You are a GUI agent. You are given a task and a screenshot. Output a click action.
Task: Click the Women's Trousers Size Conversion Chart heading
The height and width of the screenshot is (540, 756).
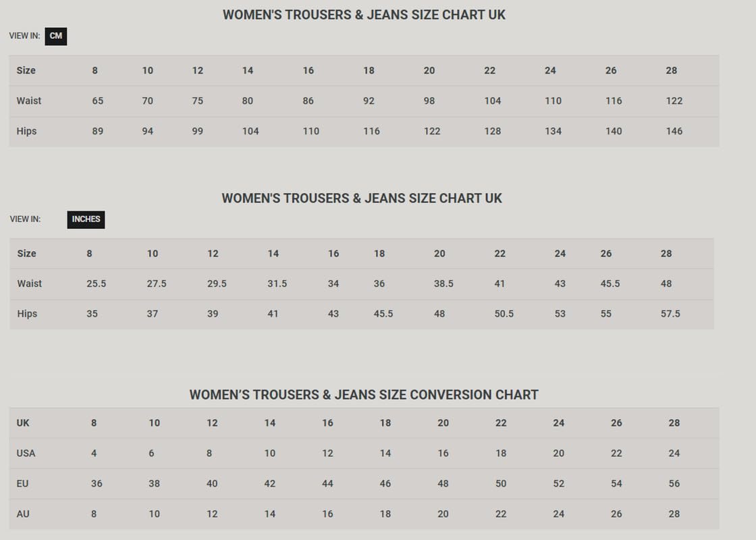[x=364, y=395]
